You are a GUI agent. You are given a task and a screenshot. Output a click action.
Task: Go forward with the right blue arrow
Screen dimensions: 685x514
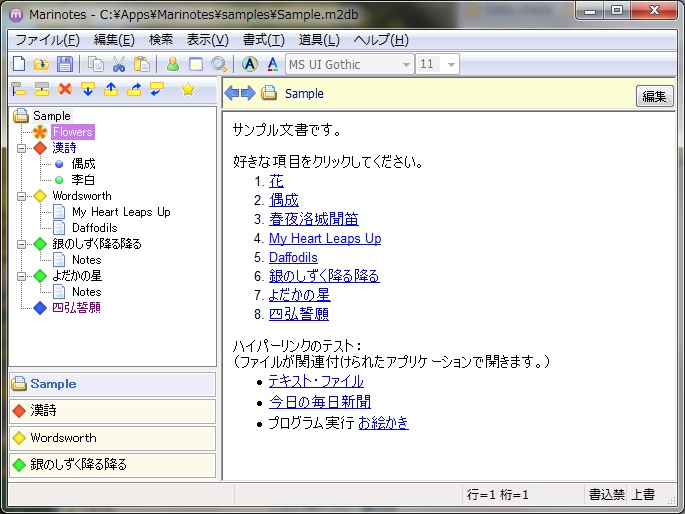[248, 93]
